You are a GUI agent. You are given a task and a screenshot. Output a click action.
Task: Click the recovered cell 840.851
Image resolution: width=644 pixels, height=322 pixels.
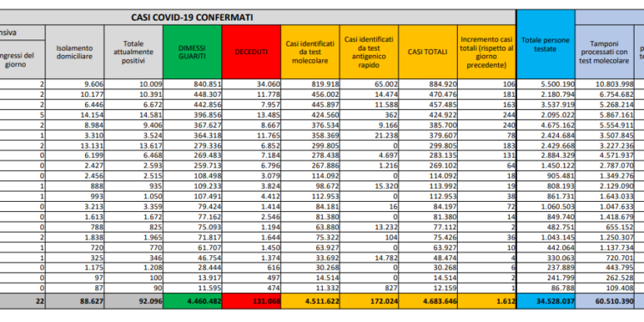192,84
